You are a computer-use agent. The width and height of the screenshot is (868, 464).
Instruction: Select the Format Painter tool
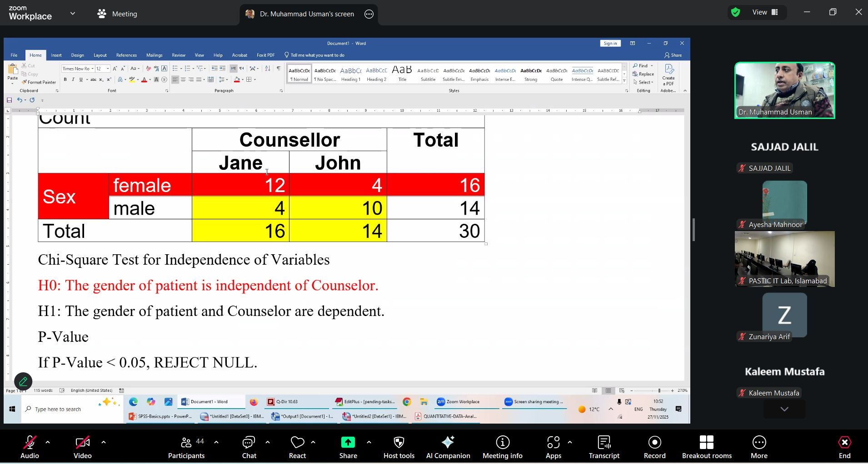39,82
